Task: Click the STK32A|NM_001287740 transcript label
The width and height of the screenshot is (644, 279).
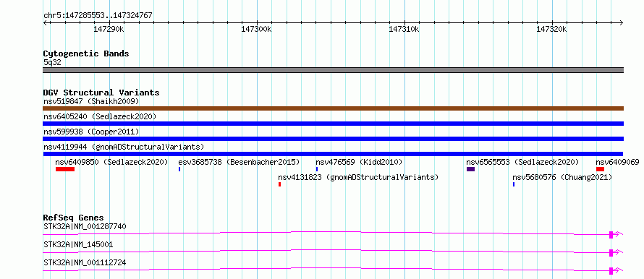Action: tap(85, 226)
